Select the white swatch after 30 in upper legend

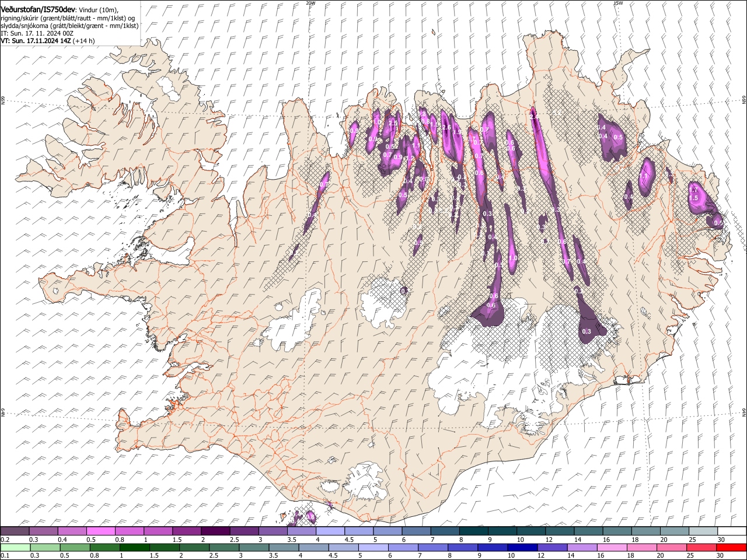[732, 531]
